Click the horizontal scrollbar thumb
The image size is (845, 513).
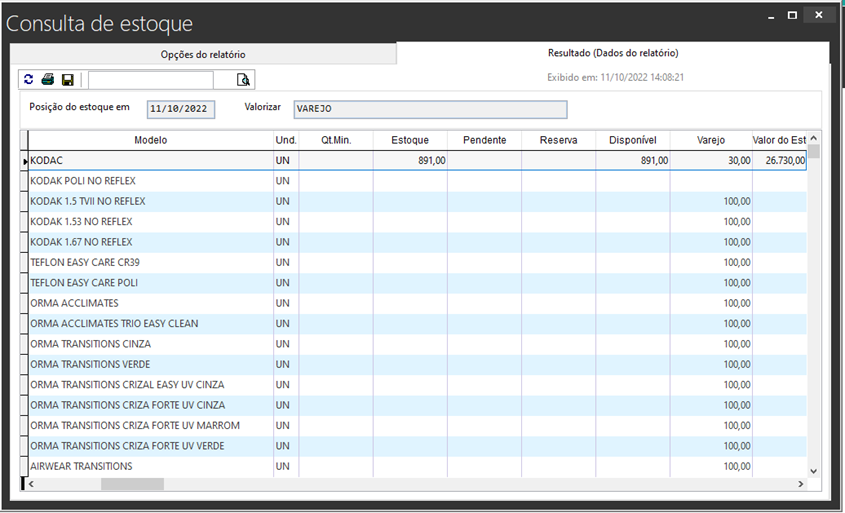click(x=132, y=484)
